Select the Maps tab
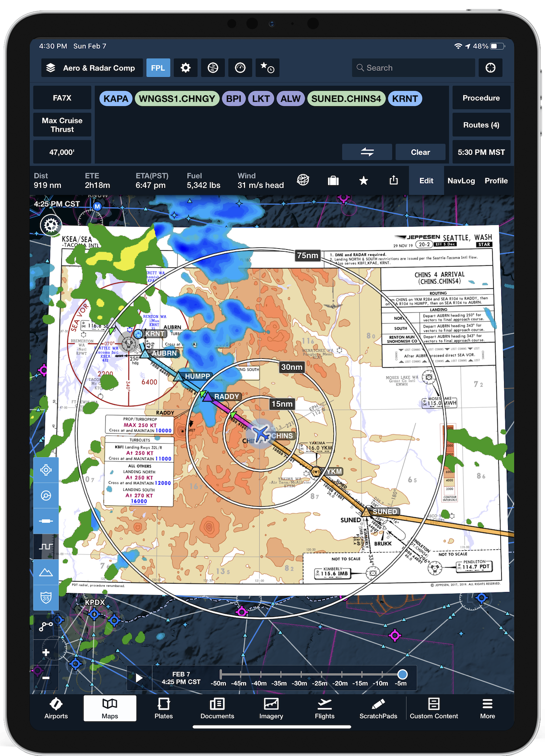 pos(110,708)
